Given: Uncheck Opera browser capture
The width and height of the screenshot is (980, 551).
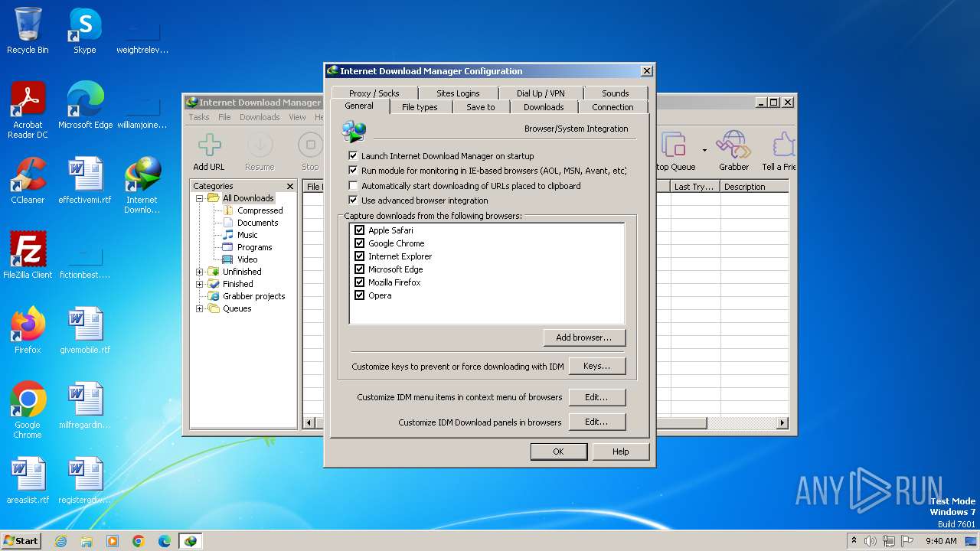Looking at the screenshot, I should coord(359,295).
